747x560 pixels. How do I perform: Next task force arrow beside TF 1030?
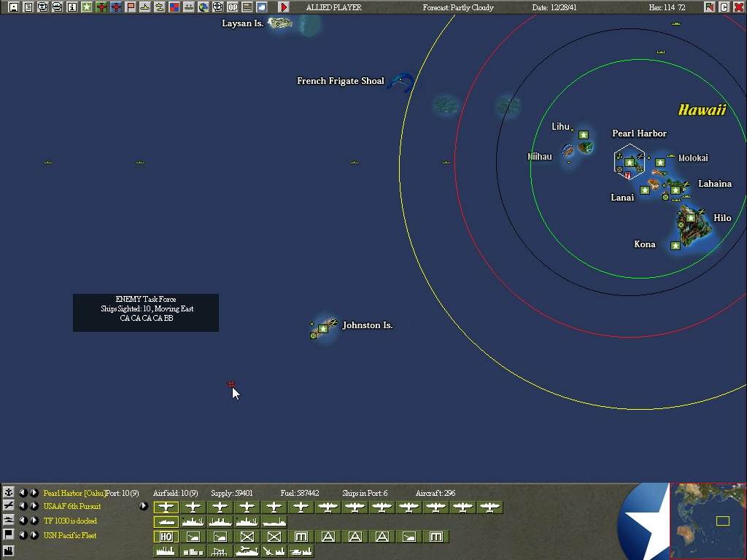click(34, 520)
